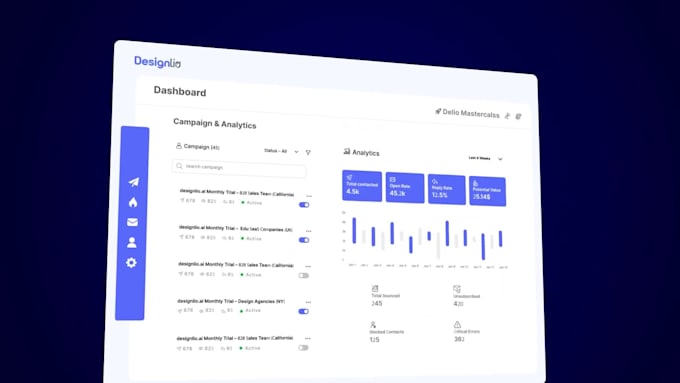Click the Designlio logo
Image resolution: width=680 pixels, height=383 pixels.
coord(157,62)
